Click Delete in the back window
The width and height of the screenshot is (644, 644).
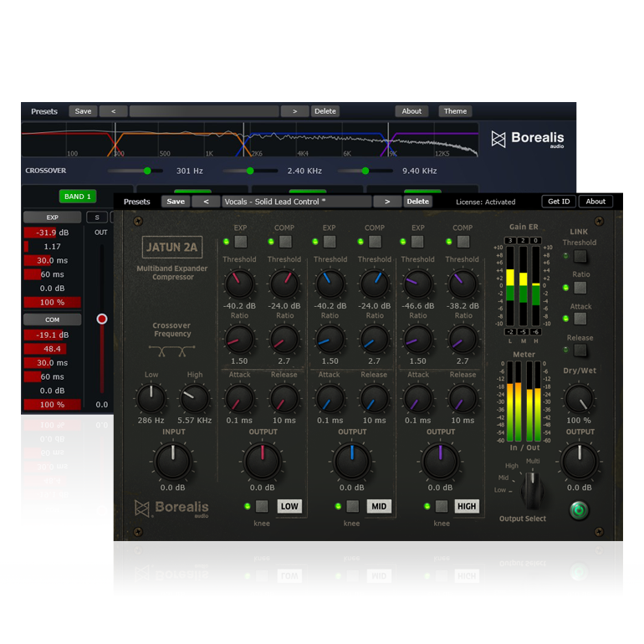(x=325, y=111)
